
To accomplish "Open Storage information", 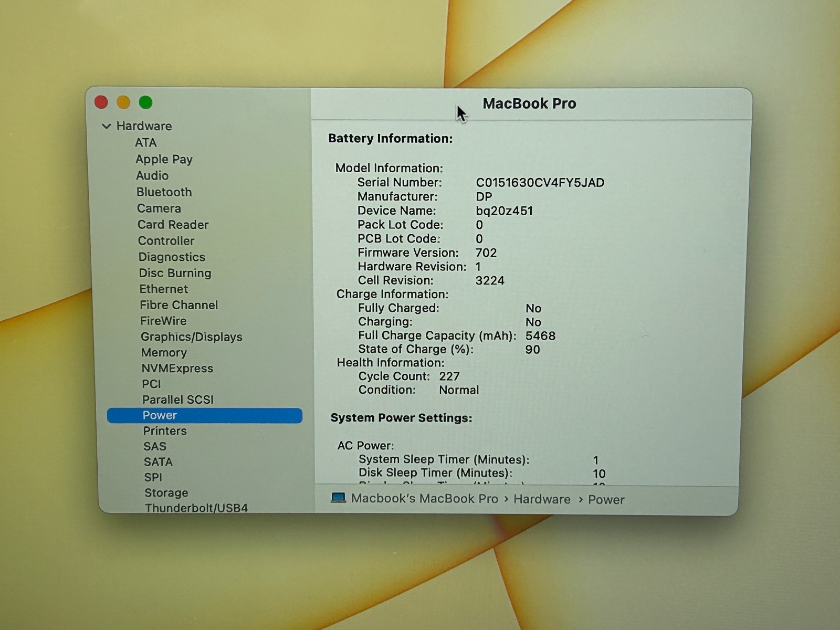I will (166, 493).
